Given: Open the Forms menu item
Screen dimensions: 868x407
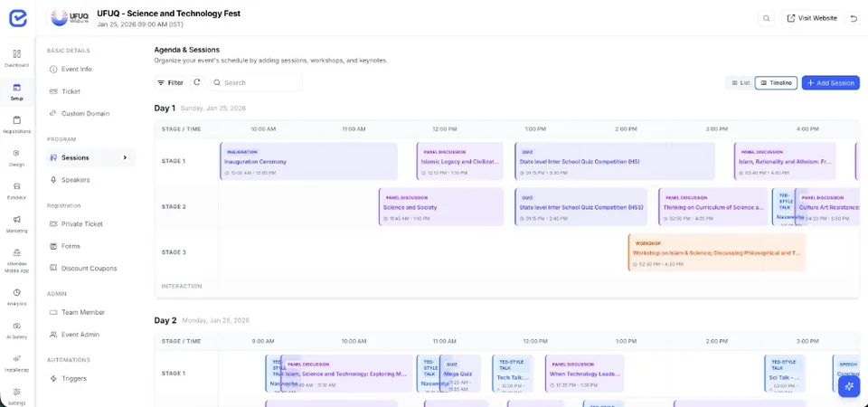Looking at the screenshot, I should point(71,246).
